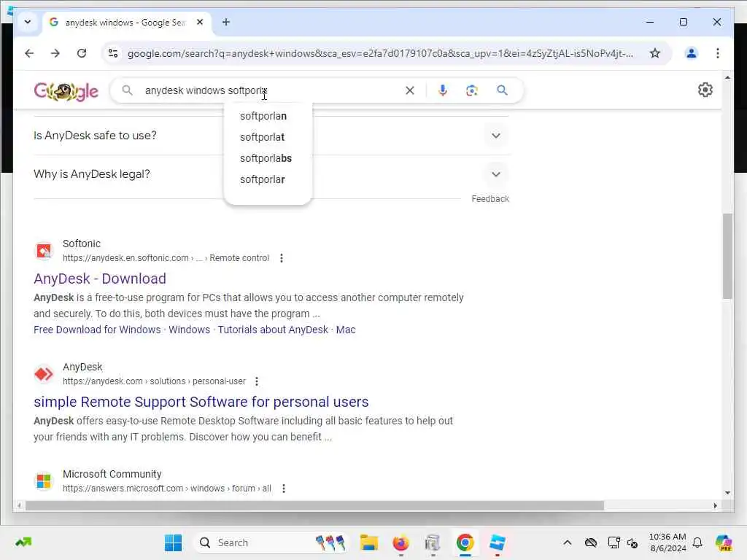Click the horizontal scrollbar thumb
The height and width of the screenshot is (560, 747).
(x=314, y=506)
